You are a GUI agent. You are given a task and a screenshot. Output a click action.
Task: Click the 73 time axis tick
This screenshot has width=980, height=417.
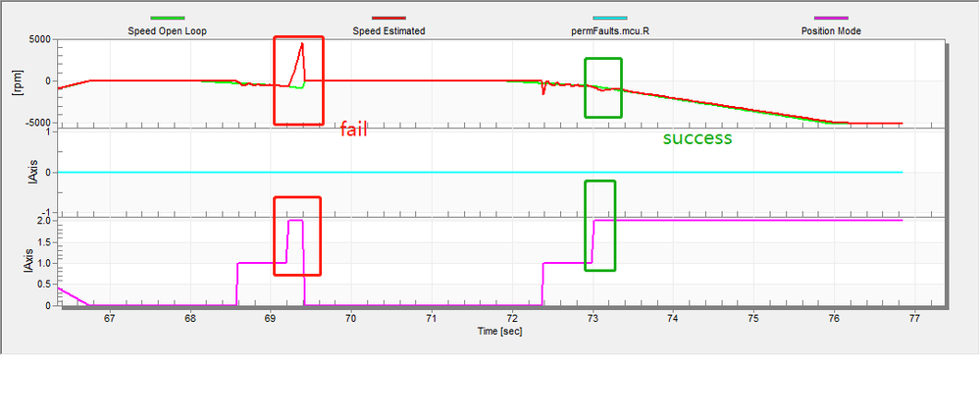point(593,319)
